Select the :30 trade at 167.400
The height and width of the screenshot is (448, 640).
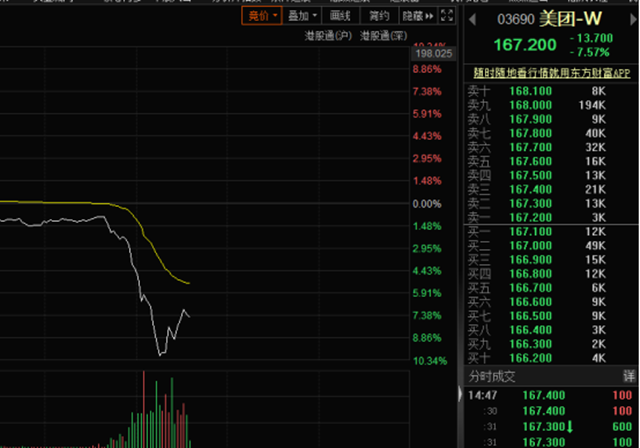pos(551,411)
